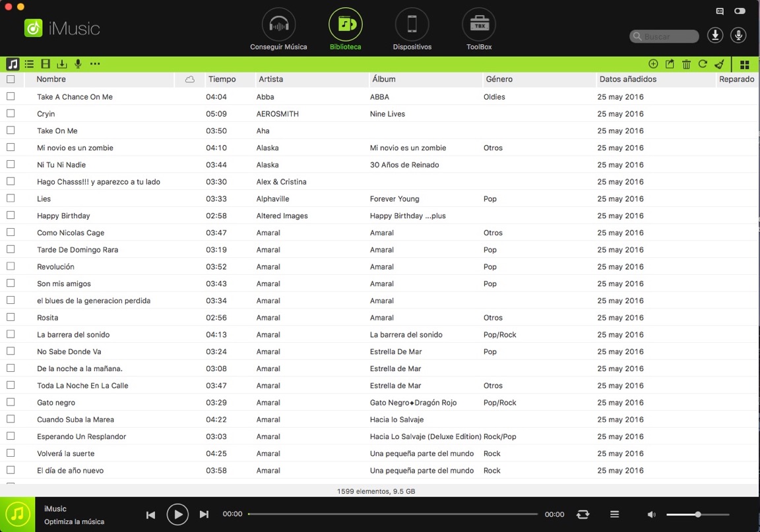Screen dimensions: 760x532
Task: Check the box for Lies
Action: coord(11,198)
